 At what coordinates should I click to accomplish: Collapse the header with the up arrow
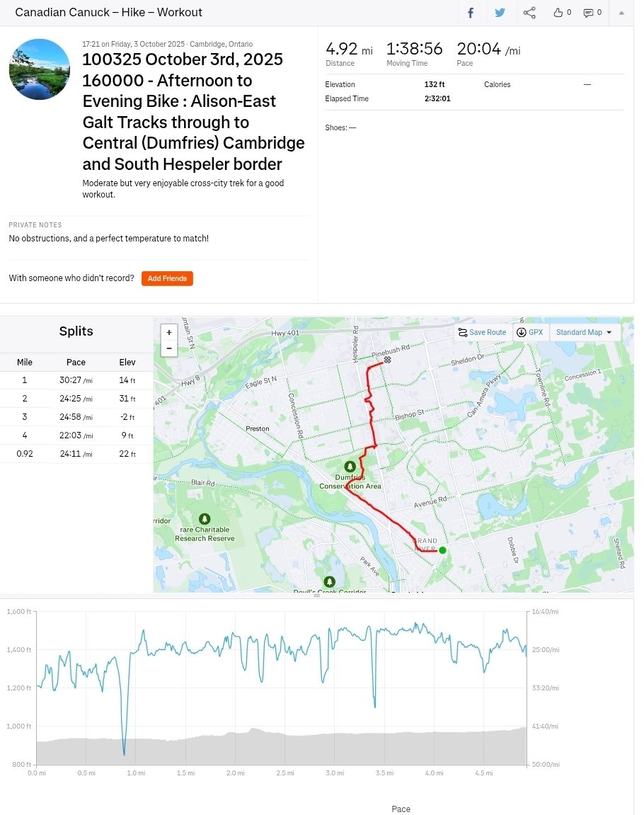(622, 13)
